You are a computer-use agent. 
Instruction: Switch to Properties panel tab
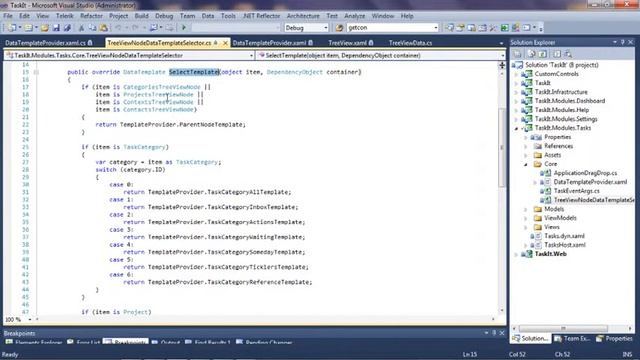tap(615, 339)
